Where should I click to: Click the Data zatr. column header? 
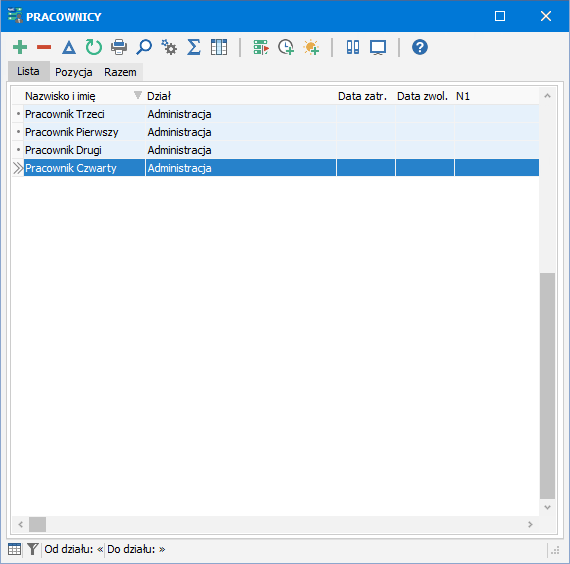366,96
